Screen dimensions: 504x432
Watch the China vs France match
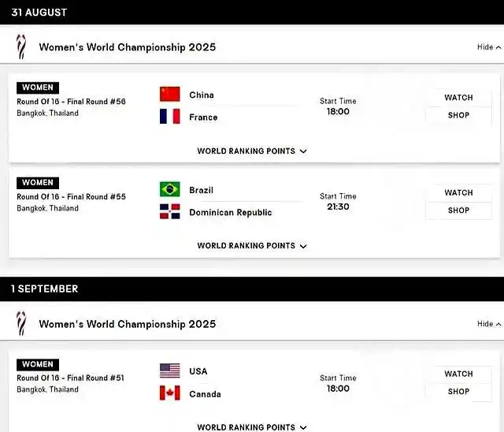tap(458, 98)
